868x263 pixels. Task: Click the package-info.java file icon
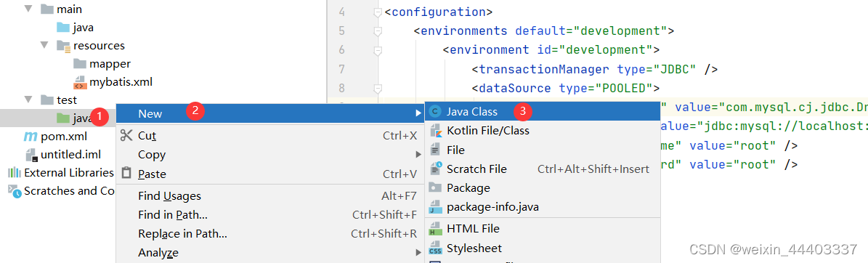click(436, 207)
